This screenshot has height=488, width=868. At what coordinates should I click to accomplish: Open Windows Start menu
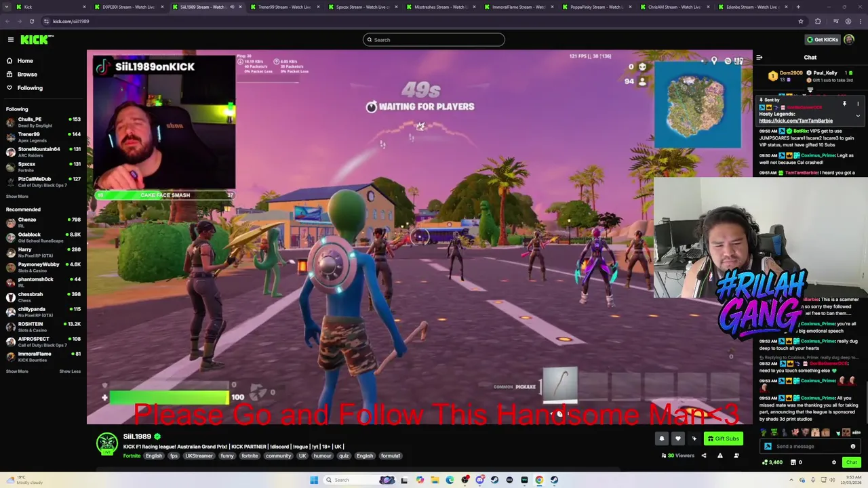[314, 480]
